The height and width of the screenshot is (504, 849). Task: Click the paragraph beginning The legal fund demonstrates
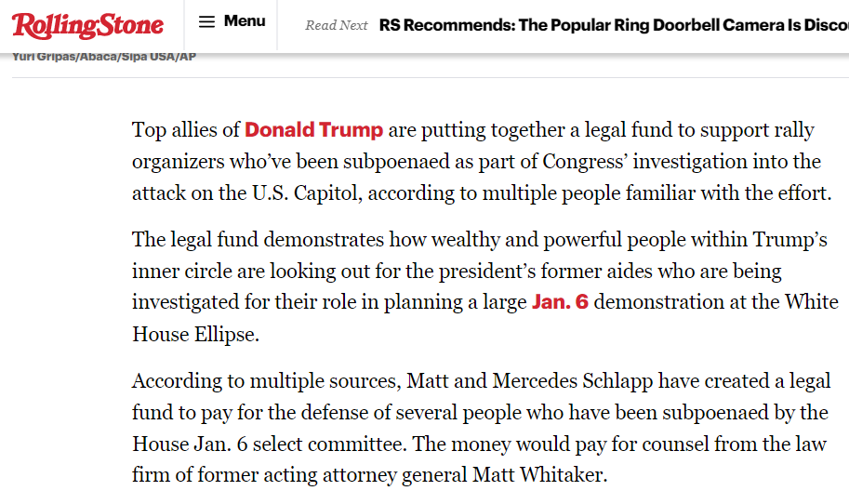pyautogui.click(x=485, y=287)
